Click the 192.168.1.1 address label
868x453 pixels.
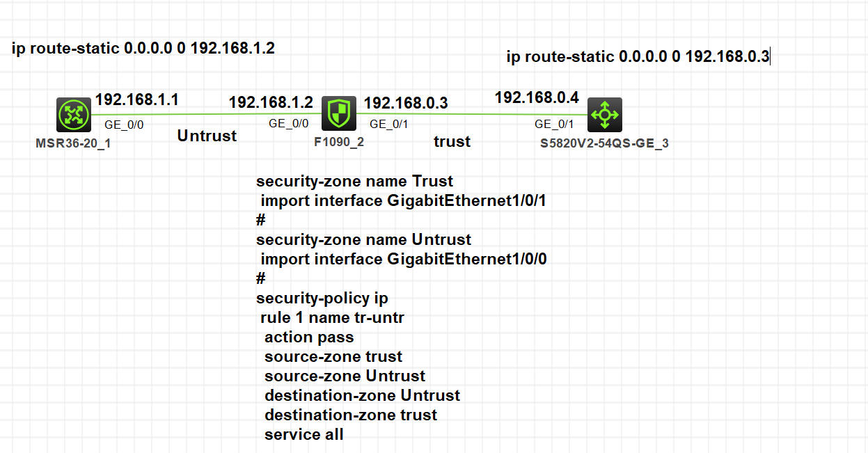coord(137,100)
